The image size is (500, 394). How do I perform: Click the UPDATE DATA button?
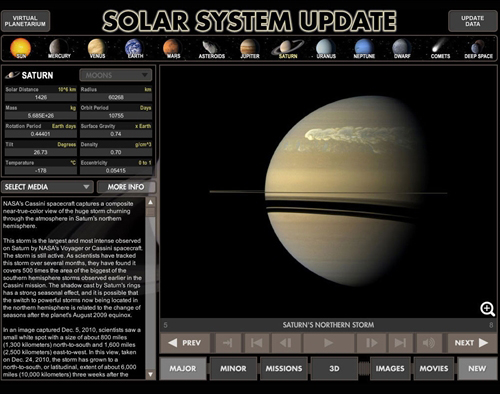coord(473,21)
